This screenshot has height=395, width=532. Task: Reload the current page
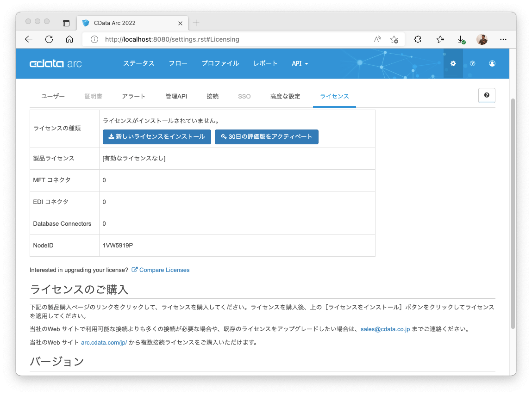point(49,39)
